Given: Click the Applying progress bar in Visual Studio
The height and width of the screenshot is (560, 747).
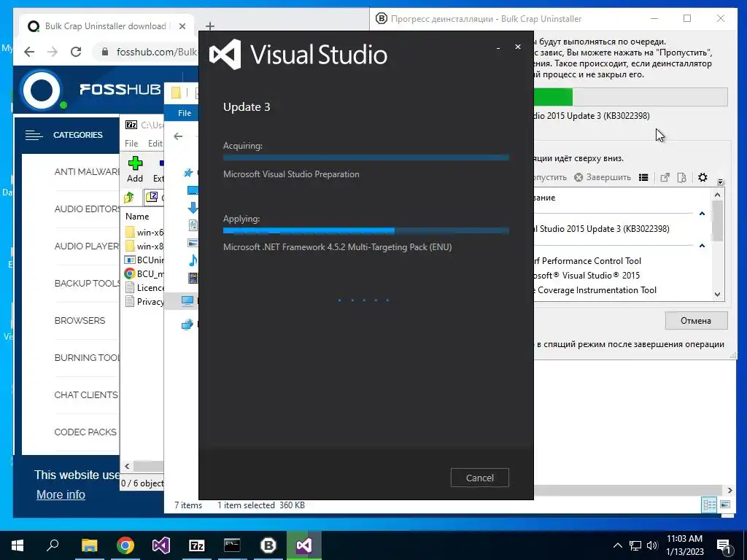Looking at the screenshot, I should pos(366,231).
